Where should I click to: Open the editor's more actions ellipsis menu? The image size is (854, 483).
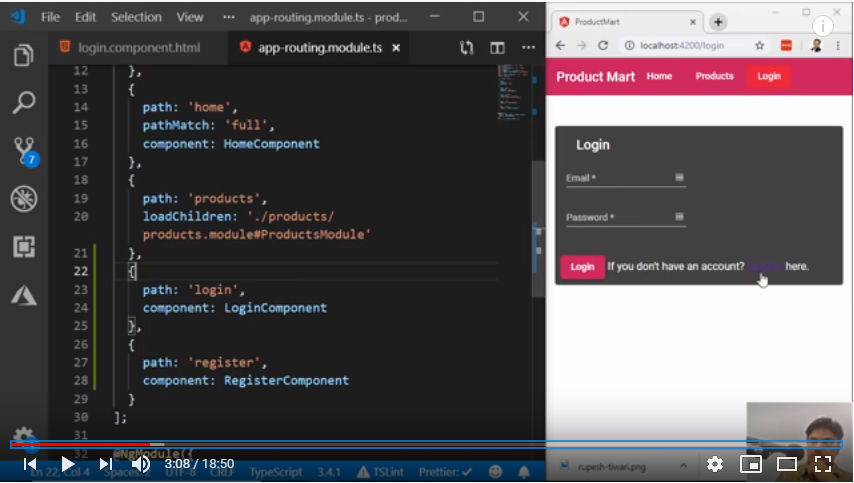pyautogui.click(x=528, y=47)
